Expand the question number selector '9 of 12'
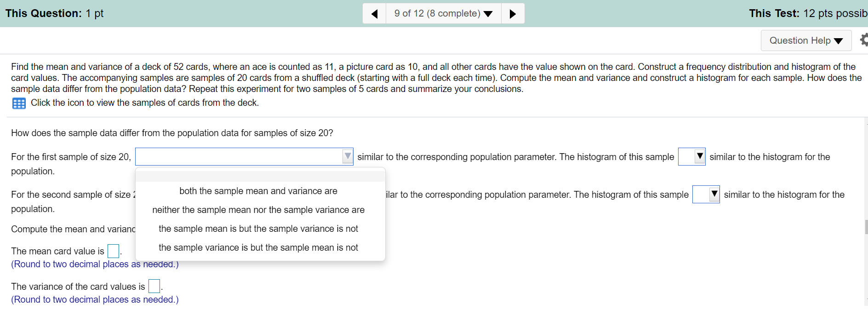868x316 pixels. pyautogui.click(x=443, y=13)
